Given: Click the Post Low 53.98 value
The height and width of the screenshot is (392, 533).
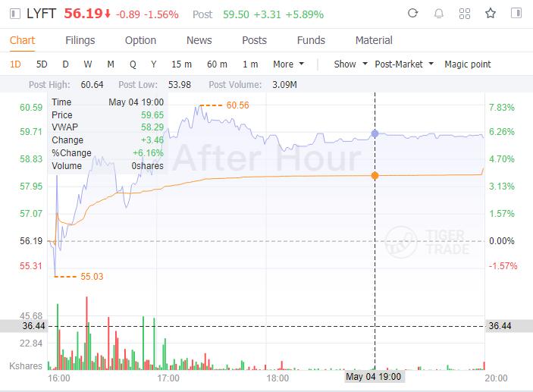Looking at the screenshot, I should (180, 85).
